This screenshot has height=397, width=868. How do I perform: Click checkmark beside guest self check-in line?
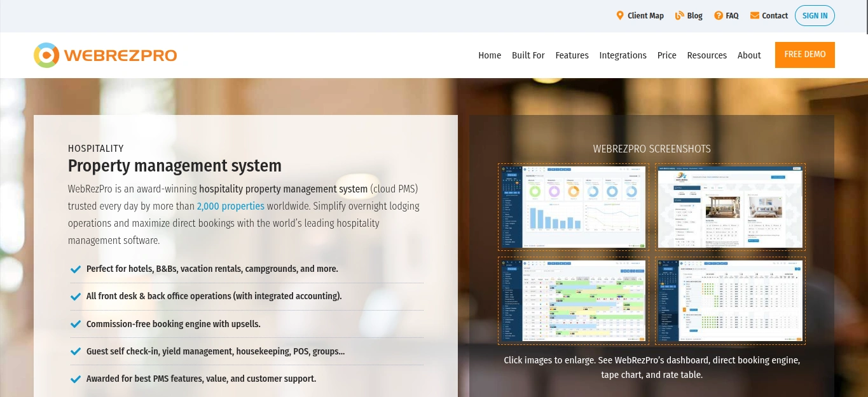point(76,352)
